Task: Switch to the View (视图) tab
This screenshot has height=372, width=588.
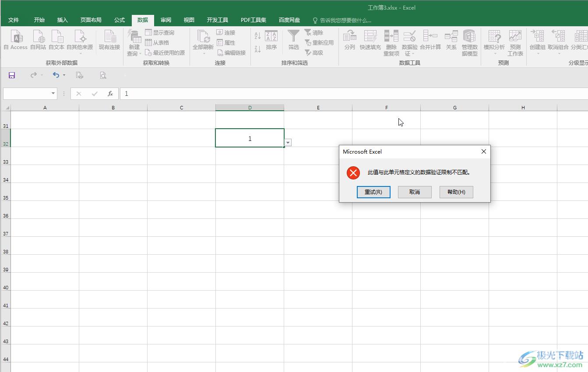Action: 189,20
